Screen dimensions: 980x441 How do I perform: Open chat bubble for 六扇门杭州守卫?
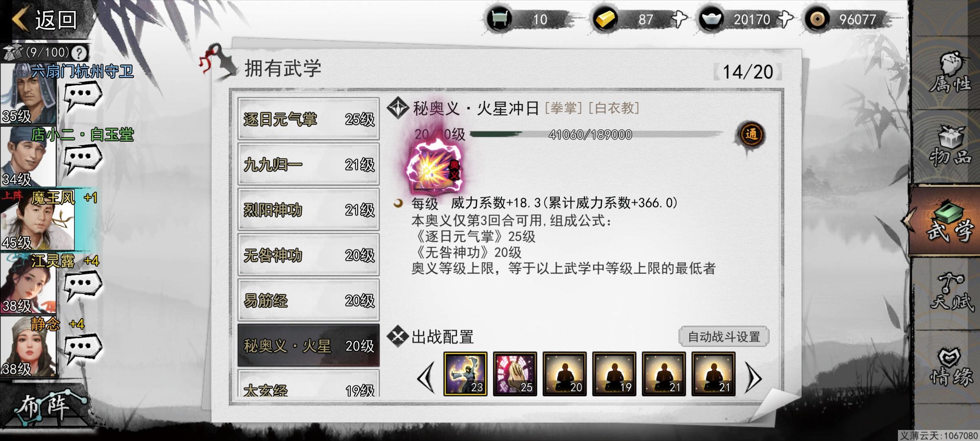coord(83,95)
